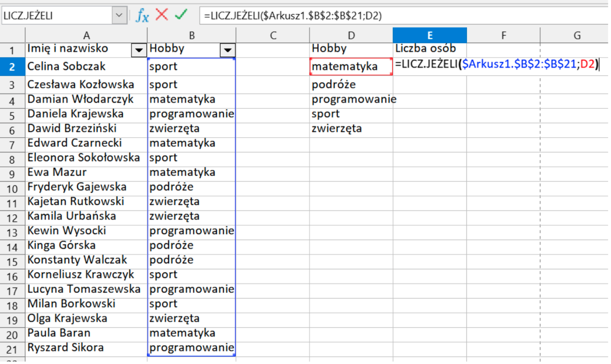611x364 pixels.
Task: Click cell D6 containing zwierzęta
Action: (x=351, y=129)
